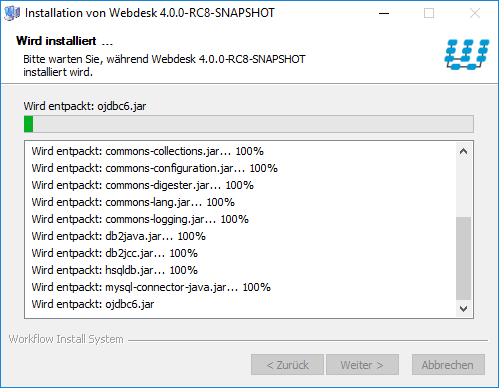Click the scroll up arrow in log

(x=463, y=151)
